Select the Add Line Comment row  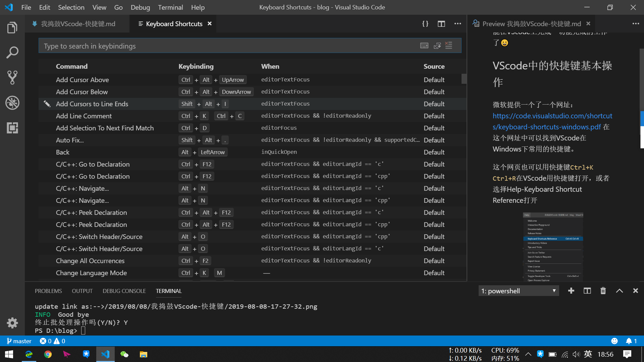tap(250, 116)
